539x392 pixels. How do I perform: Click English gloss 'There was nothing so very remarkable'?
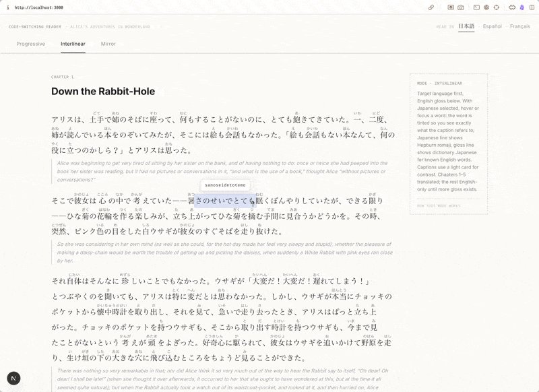click(x=223, y=379)
